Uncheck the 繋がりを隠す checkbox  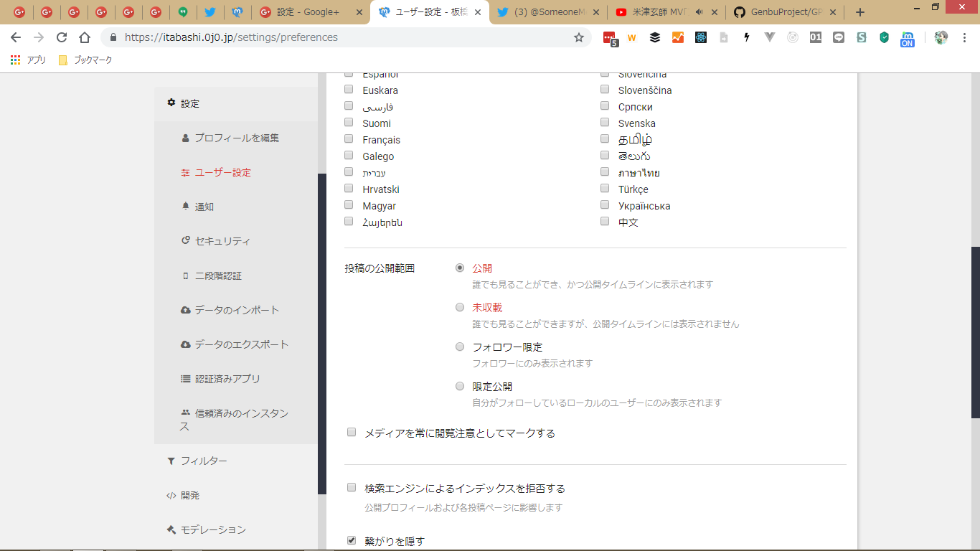coord(352,540)
